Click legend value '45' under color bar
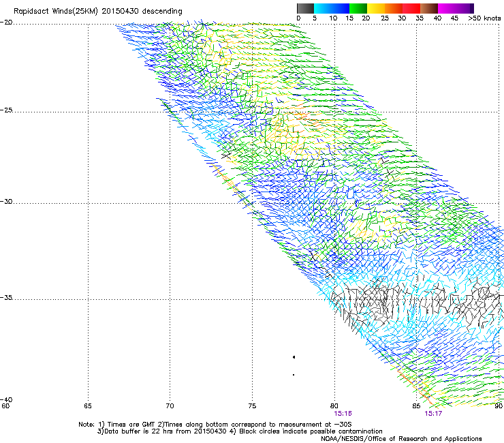Viewport: 504px width, 443px height. [454, 18]
